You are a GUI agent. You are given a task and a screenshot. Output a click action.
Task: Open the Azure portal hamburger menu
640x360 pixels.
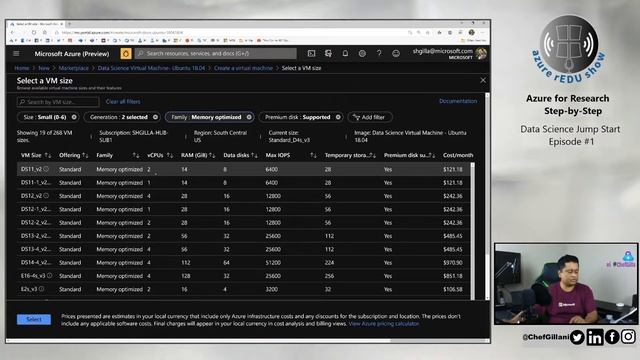(x=16, y=53)
